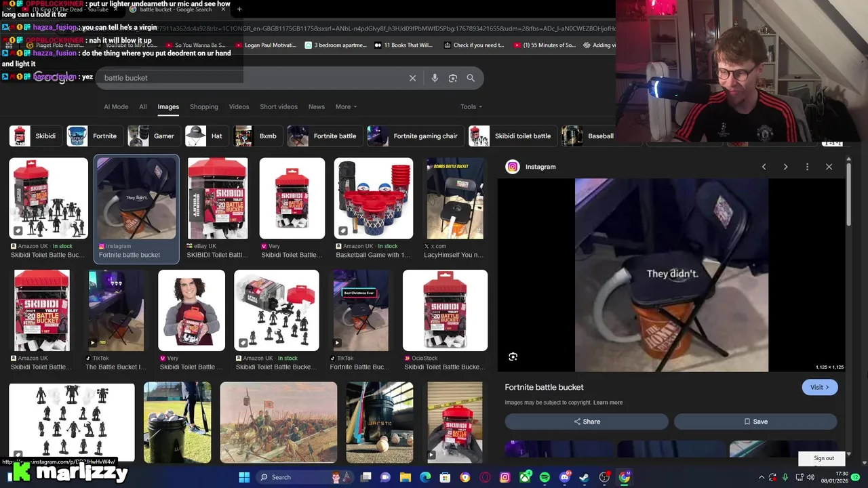Viewport: 868px width, 488px height.
Task: Click microphone indicator in system tray
Action: click(785, 478)
